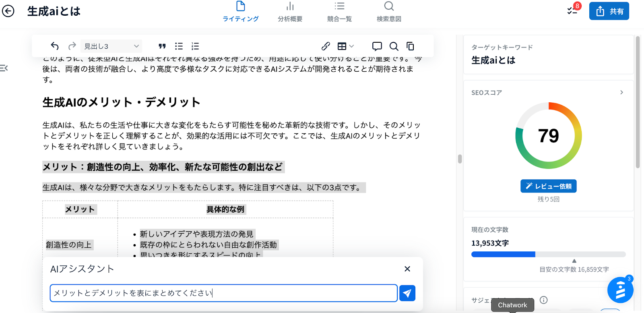Go back using the circled arrow
The image size is (644, 313).
[x=8, y=11]
